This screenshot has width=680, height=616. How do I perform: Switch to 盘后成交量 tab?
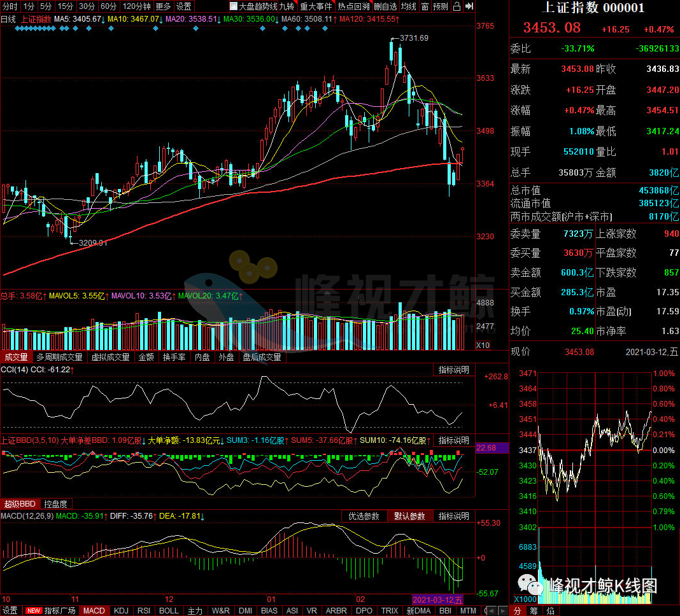click(262, 357)
